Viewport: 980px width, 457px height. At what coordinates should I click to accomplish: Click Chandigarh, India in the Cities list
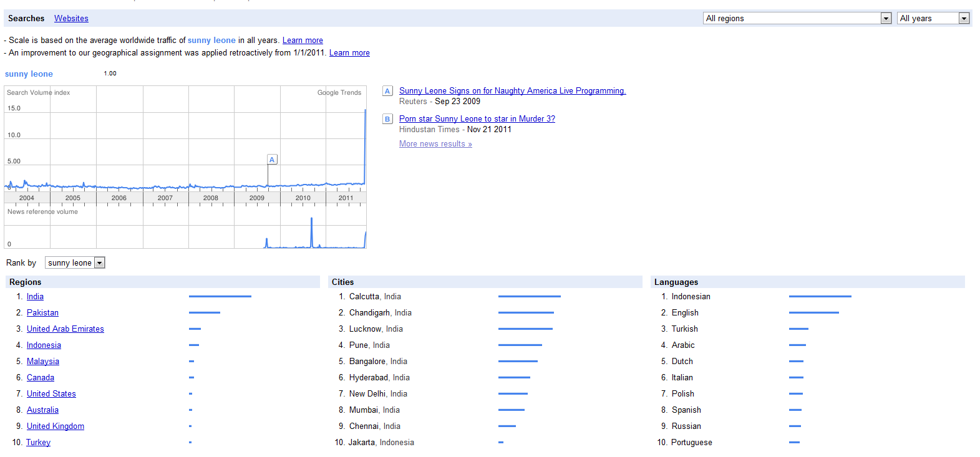[x=381, y=312]
